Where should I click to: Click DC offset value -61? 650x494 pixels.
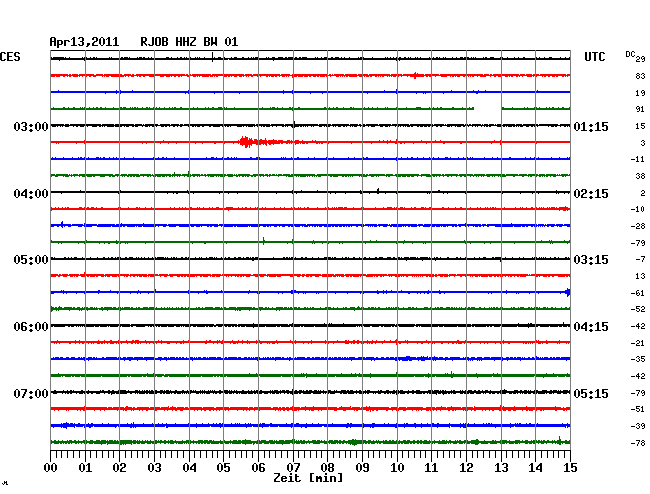(x=638, y=293)
